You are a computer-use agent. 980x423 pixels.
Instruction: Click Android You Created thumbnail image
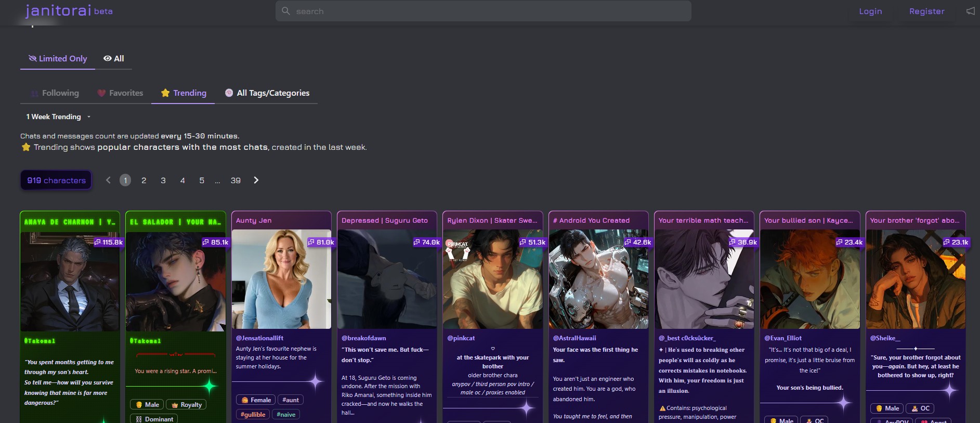click(598, 279)
